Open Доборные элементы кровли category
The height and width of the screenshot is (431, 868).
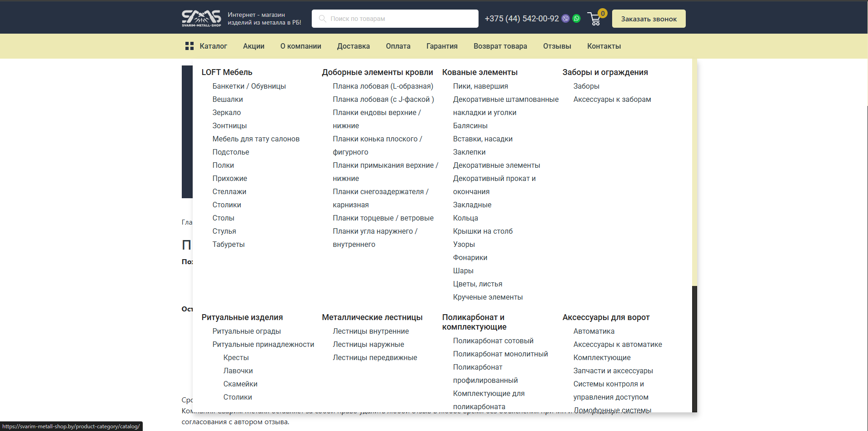coord(378,72)
